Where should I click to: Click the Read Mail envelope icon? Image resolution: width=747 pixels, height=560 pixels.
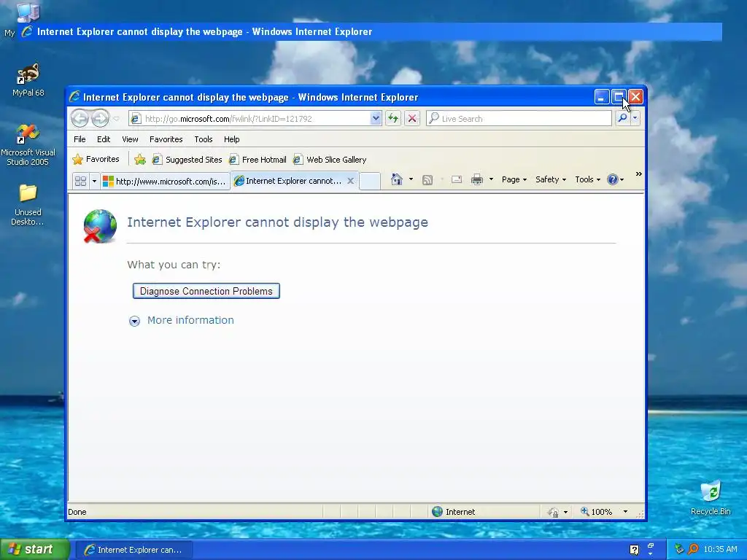[x=457, y=179]
